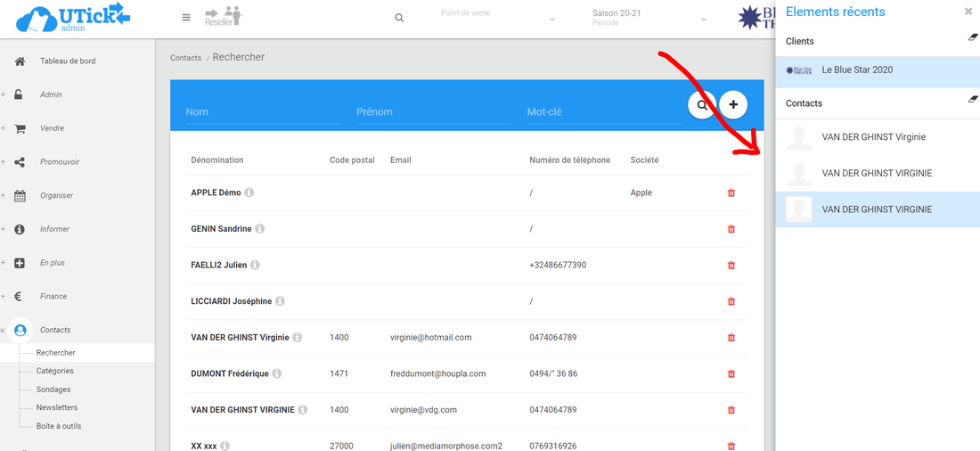Expand the Finance sidebar section
Image resolution: width=980 pixels, height=451 pixels.
(53, 297)
